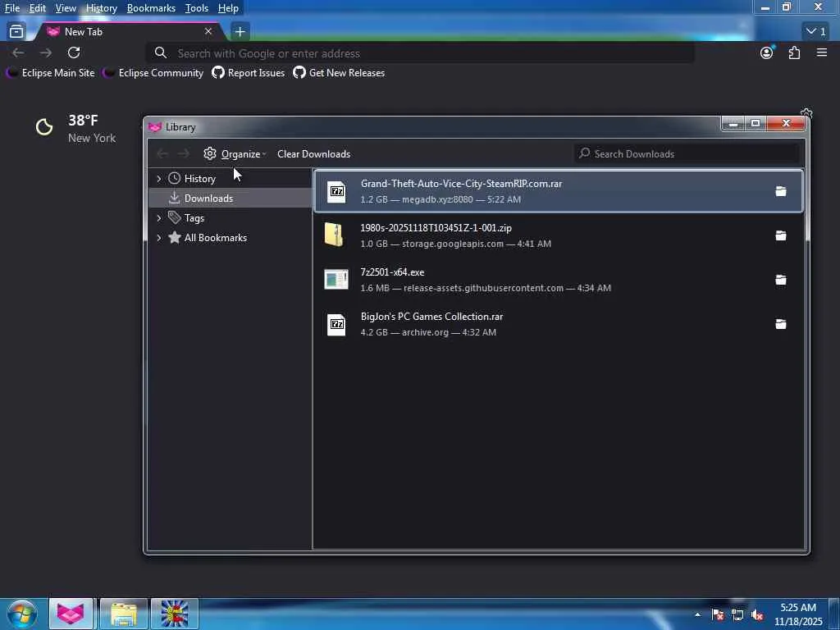The height and width of the screenshot is (630, 840).
Task: Click the pink browser taskbar icon
Action: [x=71, y=614]
